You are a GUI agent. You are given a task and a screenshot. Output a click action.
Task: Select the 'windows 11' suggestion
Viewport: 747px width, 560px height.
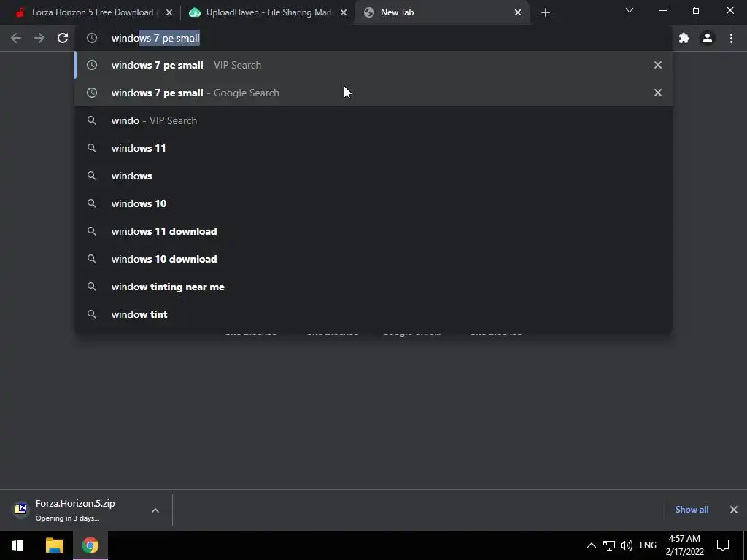pyautogui.click(x=373, y=148)
